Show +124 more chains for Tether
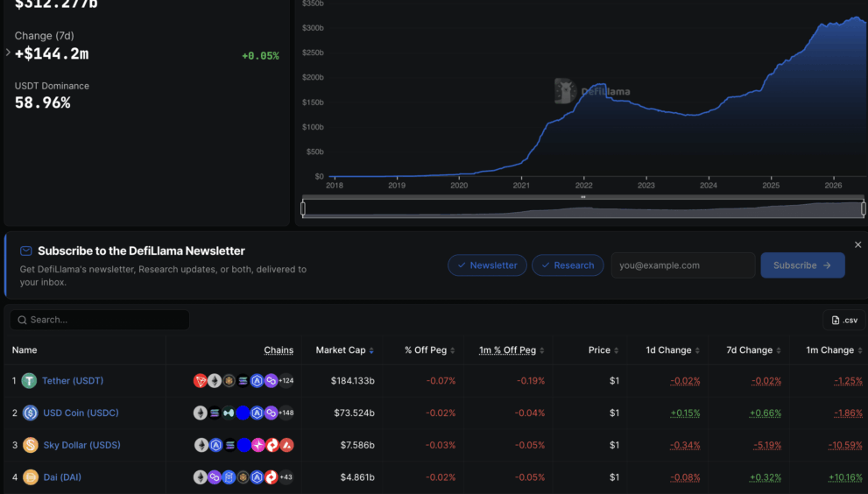 click(286, 381)
